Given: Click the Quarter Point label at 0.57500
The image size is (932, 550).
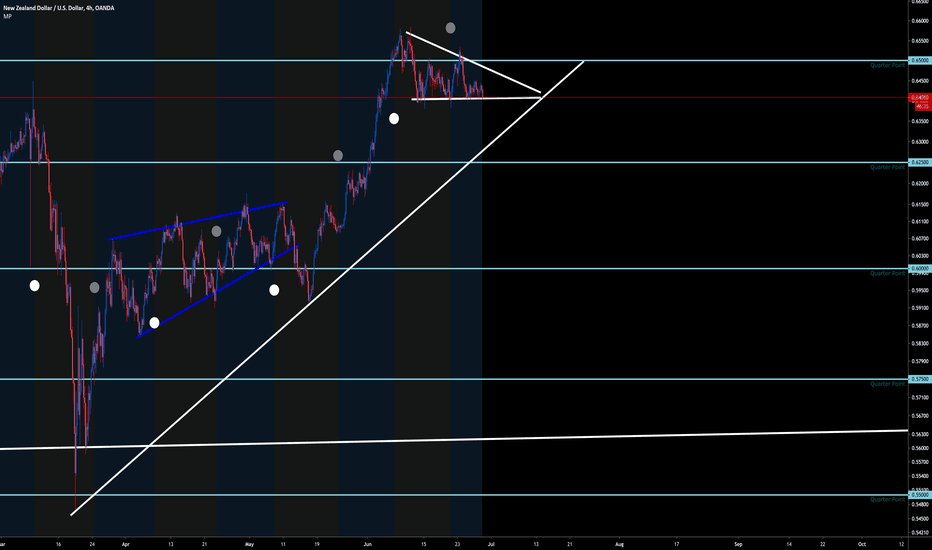Looking at the screenshot, I should 887,384.
